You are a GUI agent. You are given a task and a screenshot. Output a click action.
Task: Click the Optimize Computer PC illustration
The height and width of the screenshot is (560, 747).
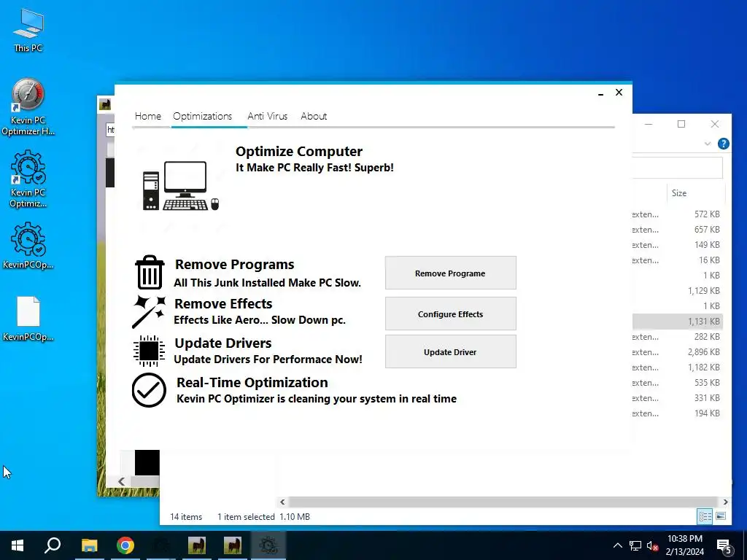click(181, 186)
